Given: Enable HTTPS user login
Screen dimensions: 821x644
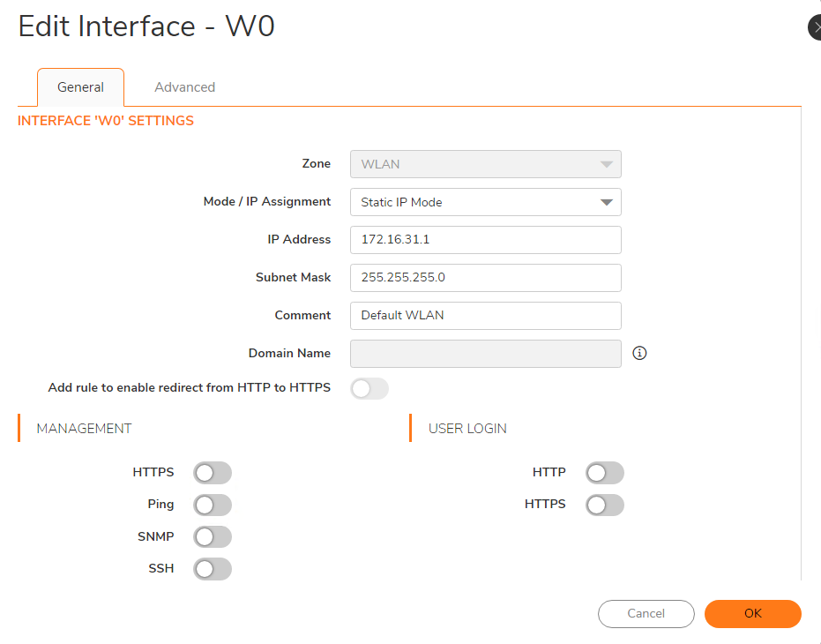Looking at the screenshot, I should pos(605,505).
